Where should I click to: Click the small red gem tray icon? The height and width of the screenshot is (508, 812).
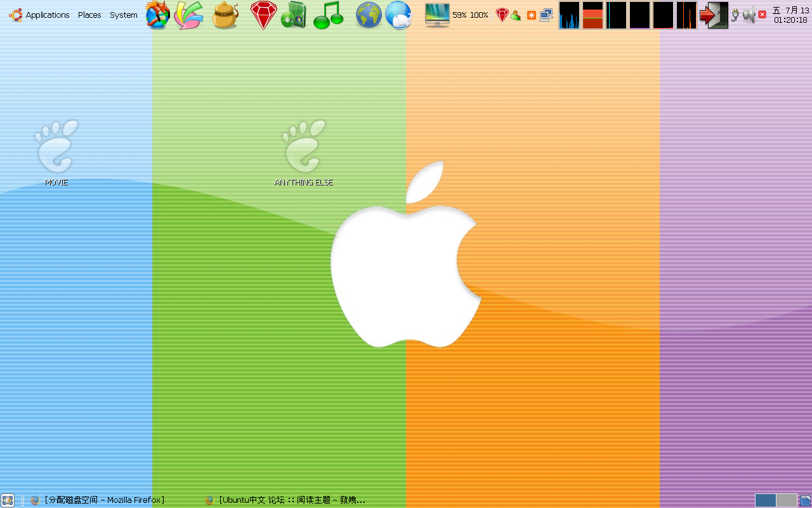(x=502, y=15)
